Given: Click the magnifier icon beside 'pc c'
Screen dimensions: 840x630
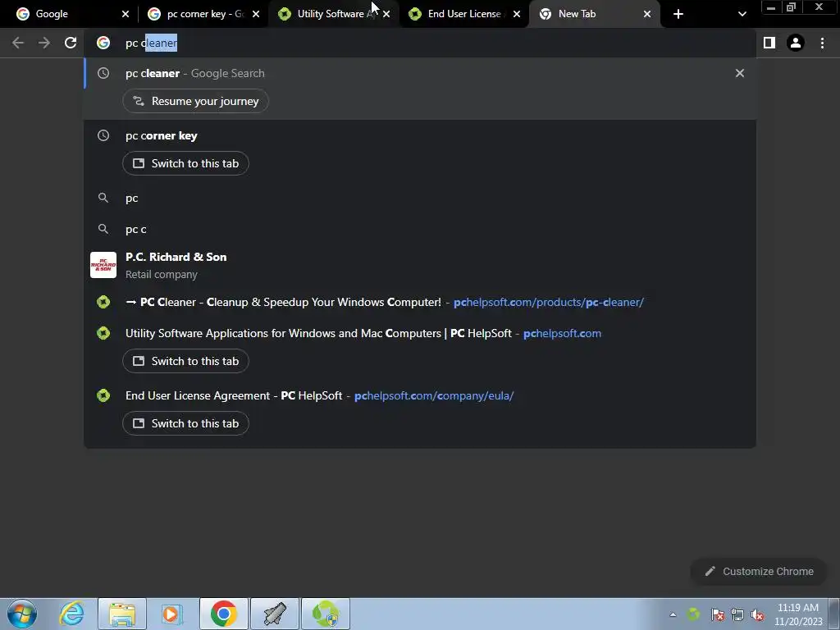Looking at the screenshot, I should coord(103,230).
